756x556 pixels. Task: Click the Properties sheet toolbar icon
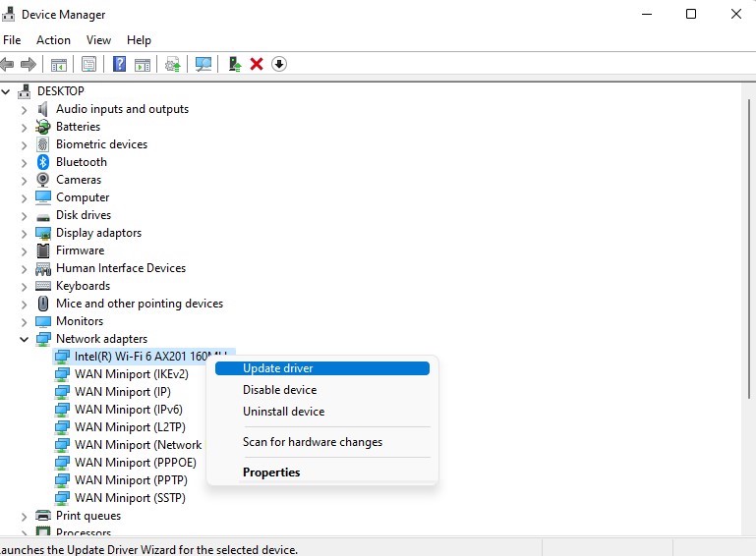[89, 64]
